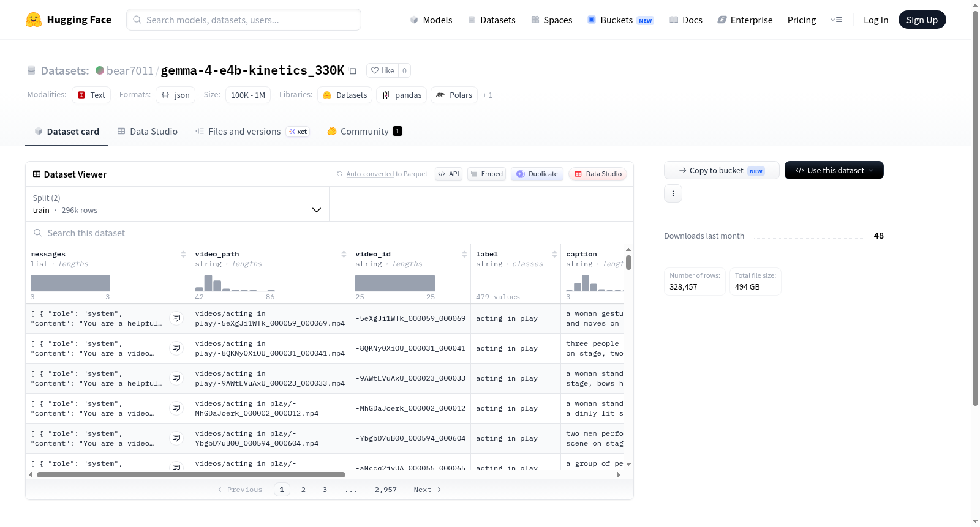Select the json format tag

[x=175, y=95]
